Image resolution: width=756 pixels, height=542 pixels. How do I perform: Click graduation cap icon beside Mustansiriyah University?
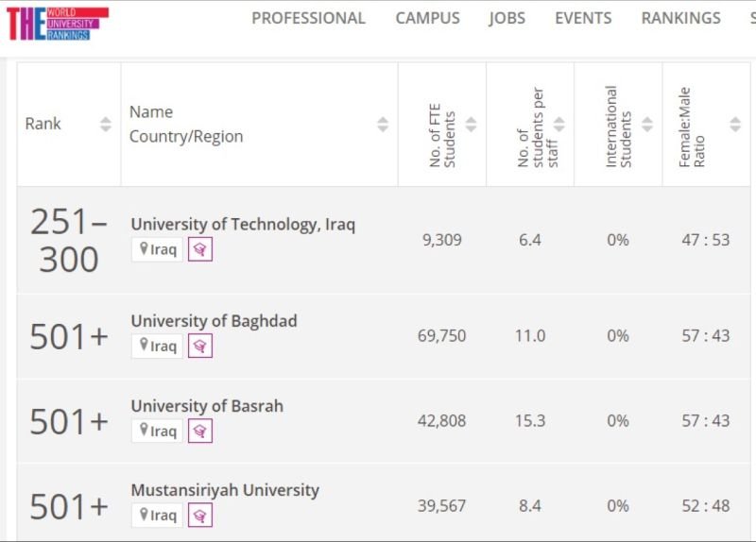[x=199, y=515]
